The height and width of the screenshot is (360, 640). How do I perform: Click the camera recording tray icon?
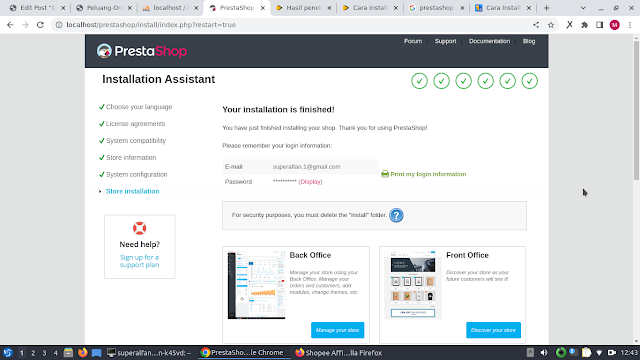pyautogui.click(x=611, y=353)
